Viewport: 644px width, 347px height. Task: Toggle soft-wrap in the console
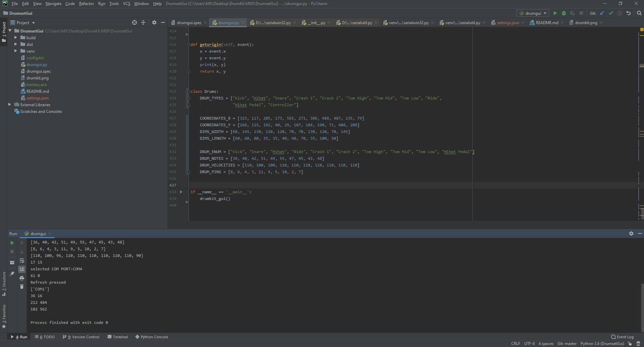[22, 261]
